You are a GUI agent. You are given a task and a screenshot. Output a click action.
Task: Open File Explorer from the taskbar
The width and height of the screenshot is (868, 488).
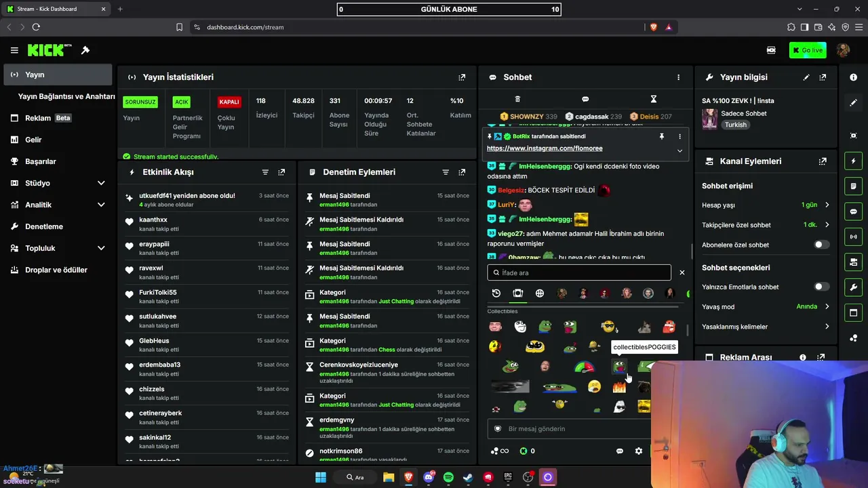[x=389, y=477]
